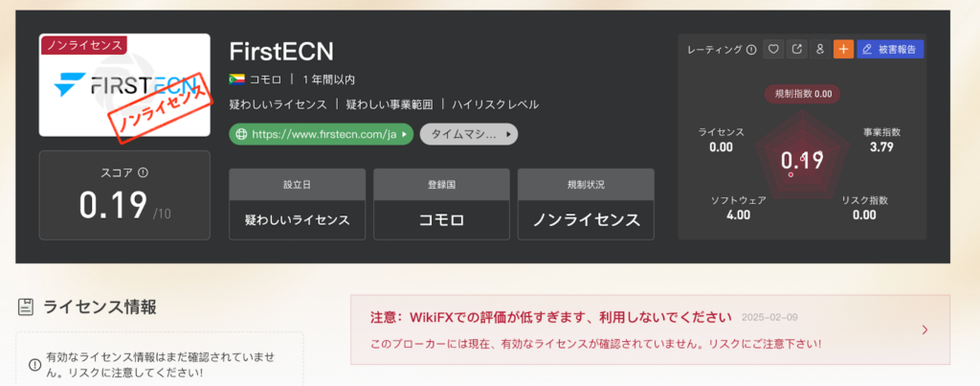The image size is (980, 386).
Task: Click the Comoros flag icon
Action: (x=237, y=79)
